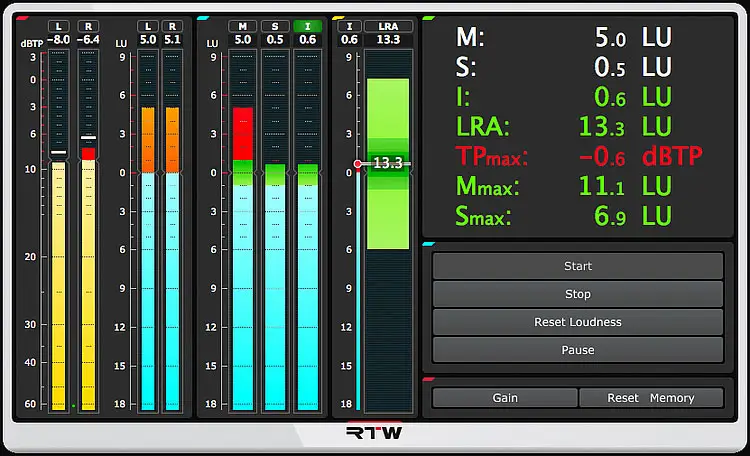750x456 pixels.
Task: Click the red LRA marker handle showing 13.3
Action: point(358,164)
